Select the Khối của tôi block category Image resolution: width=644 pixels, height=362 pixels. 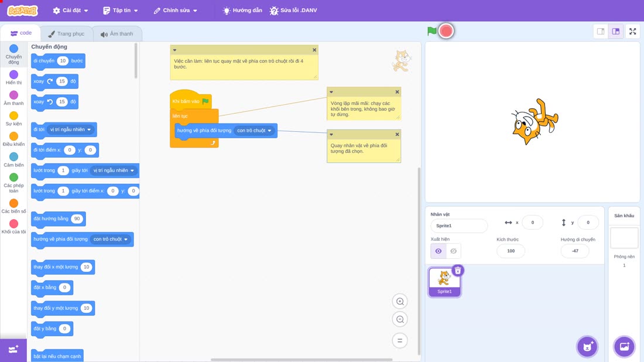click(x=13, y=227)
